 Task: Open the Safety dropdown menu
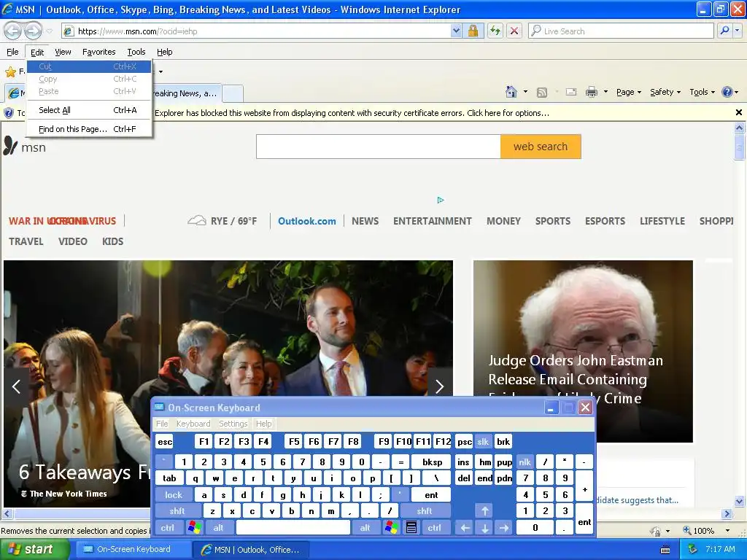665,92
